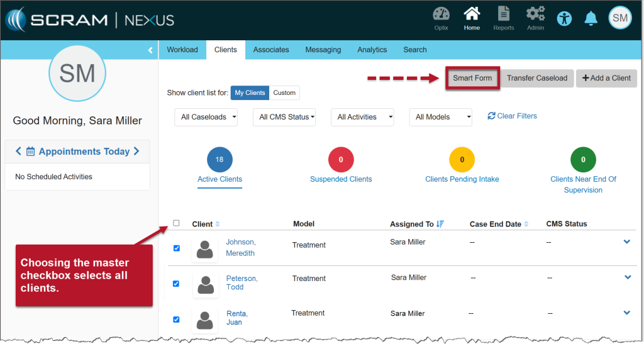The height and width of the screenshot is (349, 644).
Task: Click the Reports document icon
Action: 503,15
